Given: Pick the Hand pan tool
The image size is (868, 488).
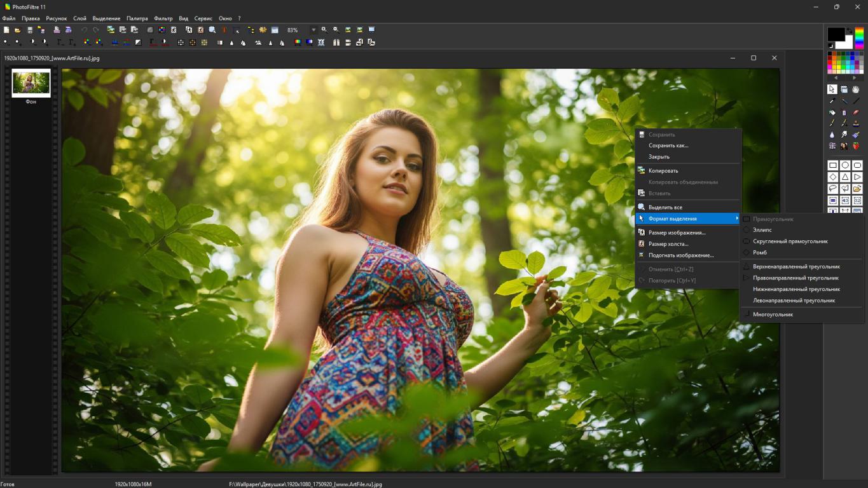Looking at the screenshot, I should point(856,90).
